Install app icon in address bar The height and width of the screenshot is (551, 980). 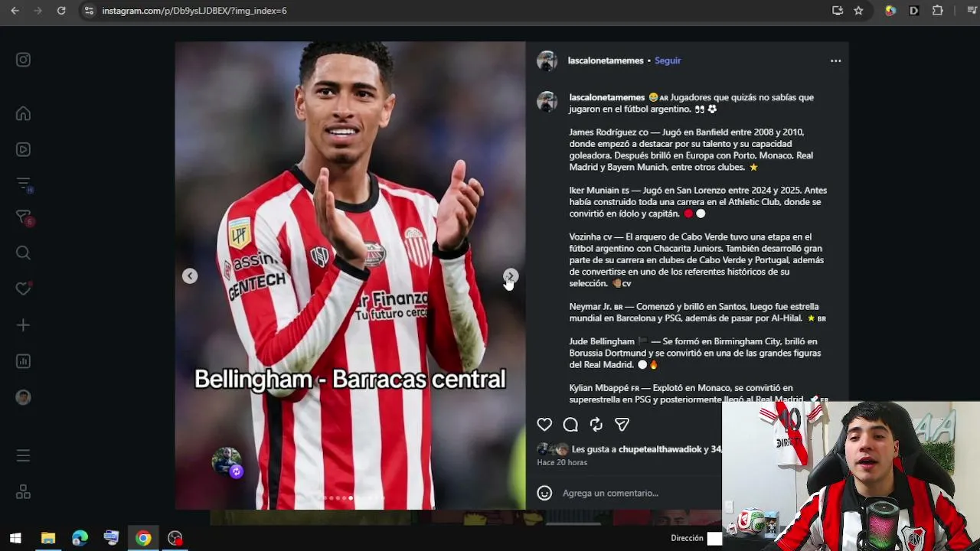(x=838, y=11)
